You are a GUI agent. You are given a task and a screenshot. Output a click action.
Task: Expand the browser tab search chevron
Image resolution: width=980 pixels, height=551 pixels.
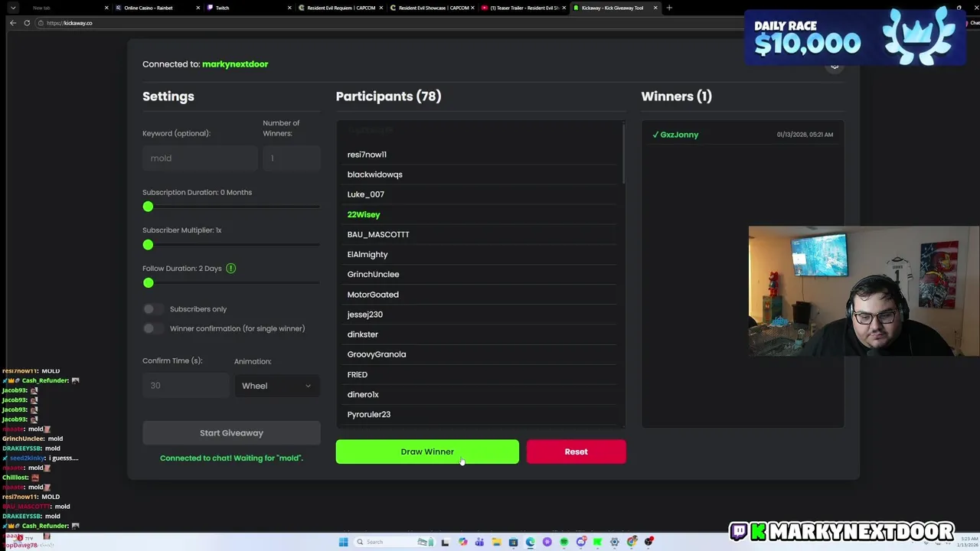coord(13,8)
